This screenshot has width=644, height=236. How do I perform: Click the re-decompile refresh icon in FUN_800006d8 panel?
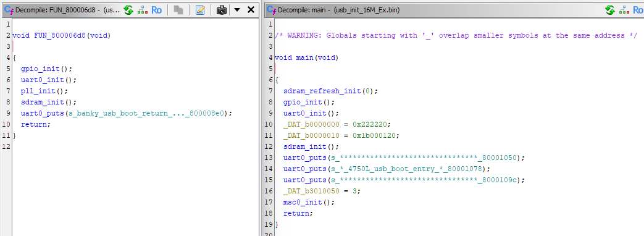pos(128,10)
